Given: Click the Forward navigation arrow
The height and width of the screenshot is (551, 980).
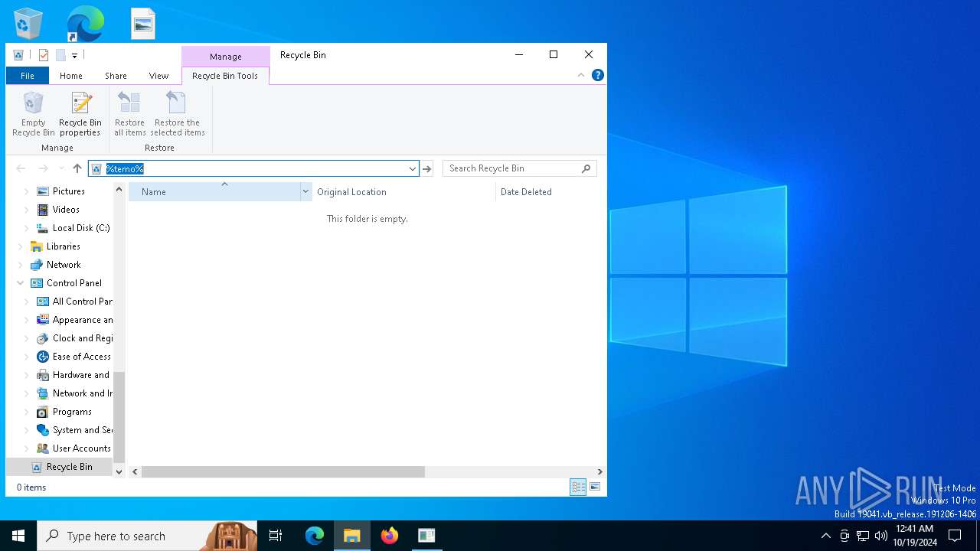Looking at the screenshot, I should point(44,168).
